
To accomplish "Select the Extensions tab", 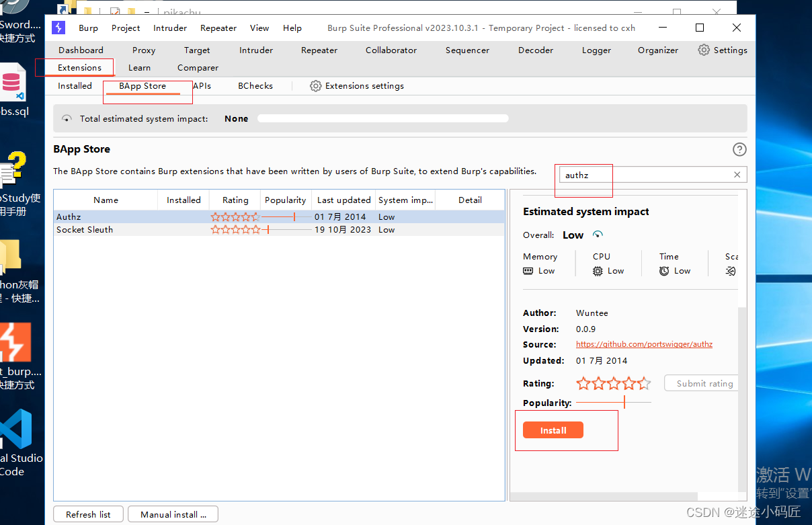I will coord(79,67).
